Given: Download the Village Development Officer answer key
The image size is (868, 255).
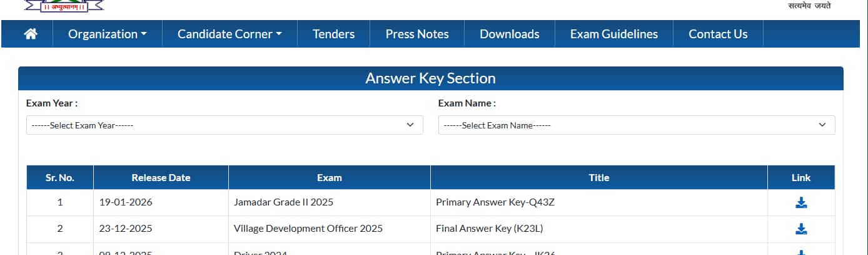Looking at the screenshot, I should point(800,229).
